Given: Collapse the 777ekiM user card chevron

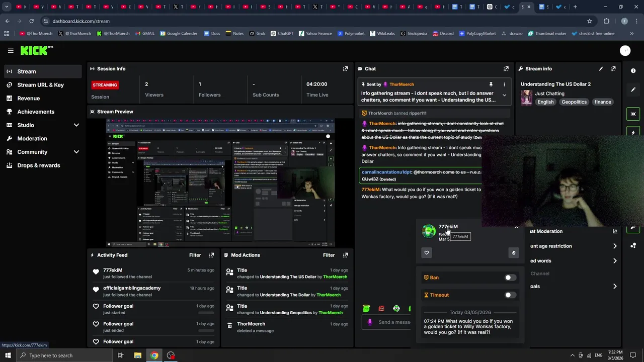Looking at the screenshot, I should [x=516, y=228].
